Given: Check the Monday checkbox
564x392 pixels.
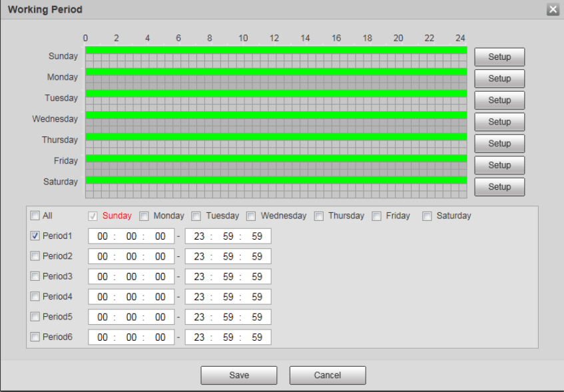Looking at the screenshot, I should click(x=144, y=216).
